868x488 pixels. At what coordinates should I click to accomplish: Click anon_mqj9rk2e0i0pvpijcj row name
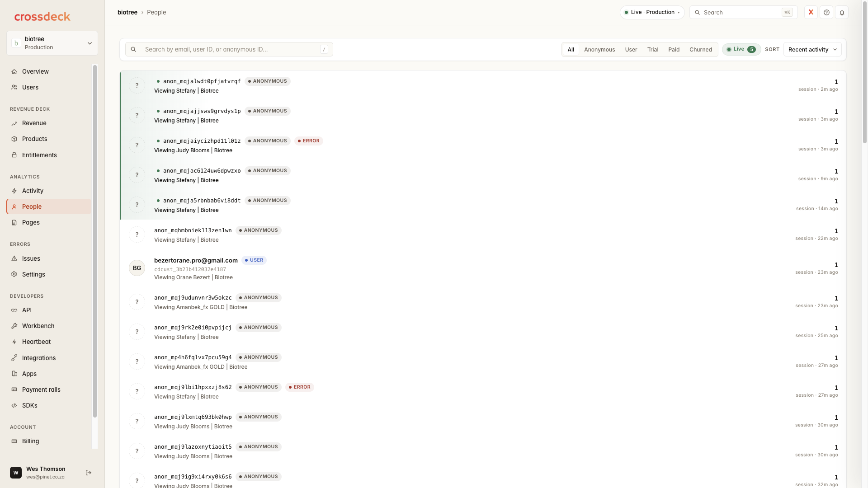click(193, 328)
